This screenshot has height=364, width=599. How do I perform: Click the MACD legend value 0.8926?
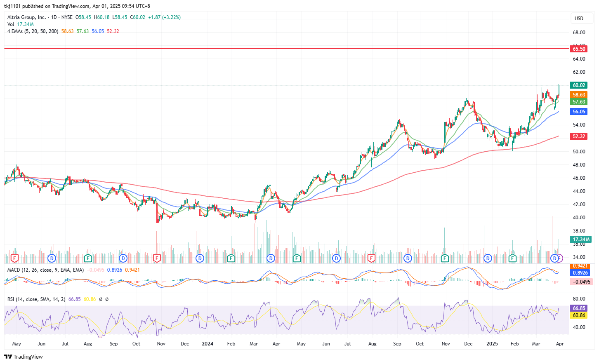(x=115, y=270)
